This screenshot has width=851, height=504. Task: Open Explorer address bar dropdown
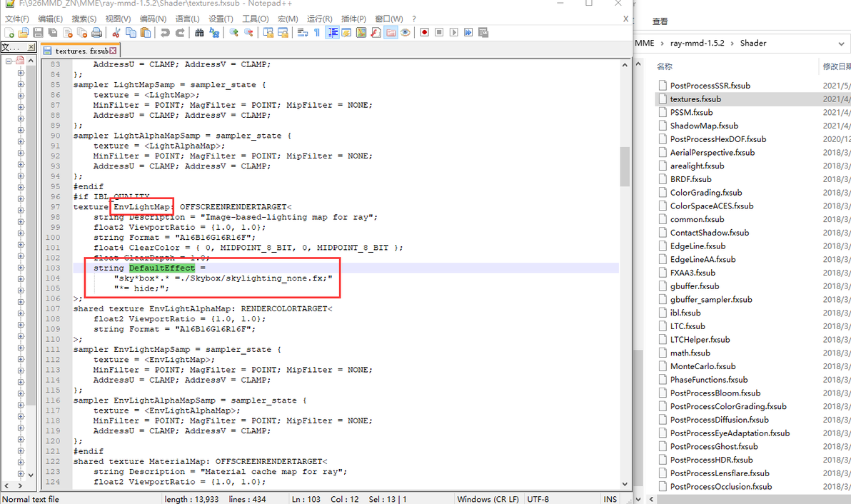[x=841, y=44]
